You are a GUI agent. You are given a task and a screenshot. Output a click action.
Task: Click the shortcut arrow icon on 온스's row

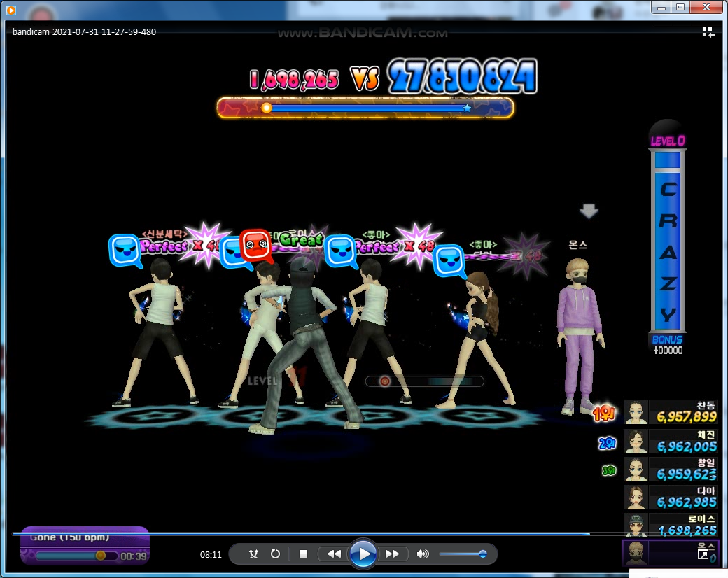(x=703, y=555)
